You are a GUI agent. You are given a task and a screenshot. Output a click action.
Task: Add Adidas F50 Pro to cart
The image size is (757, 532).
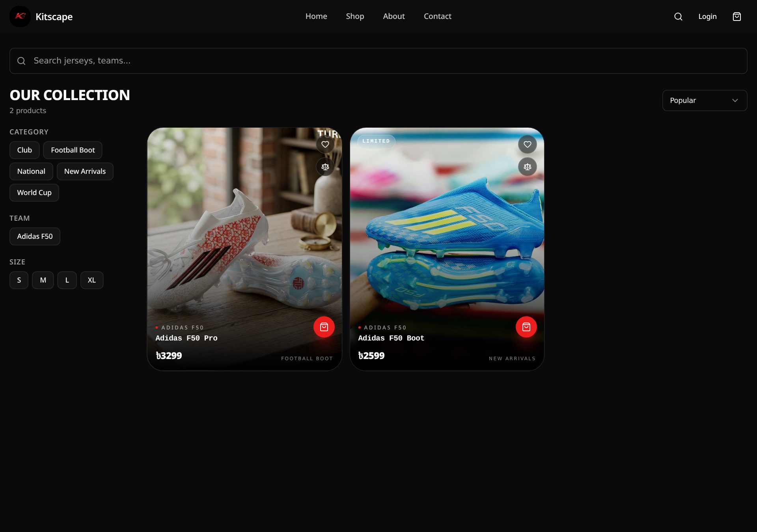324,327
